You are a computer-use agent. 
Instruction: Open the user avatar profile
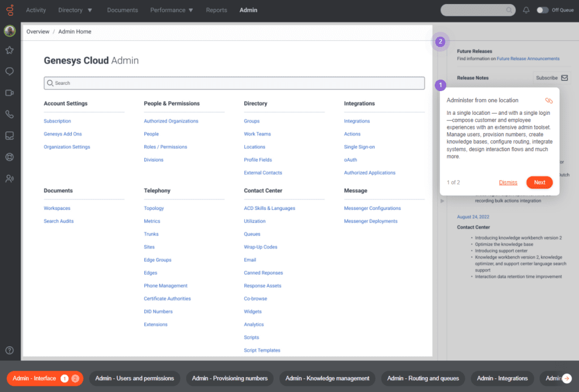(10, 31)
